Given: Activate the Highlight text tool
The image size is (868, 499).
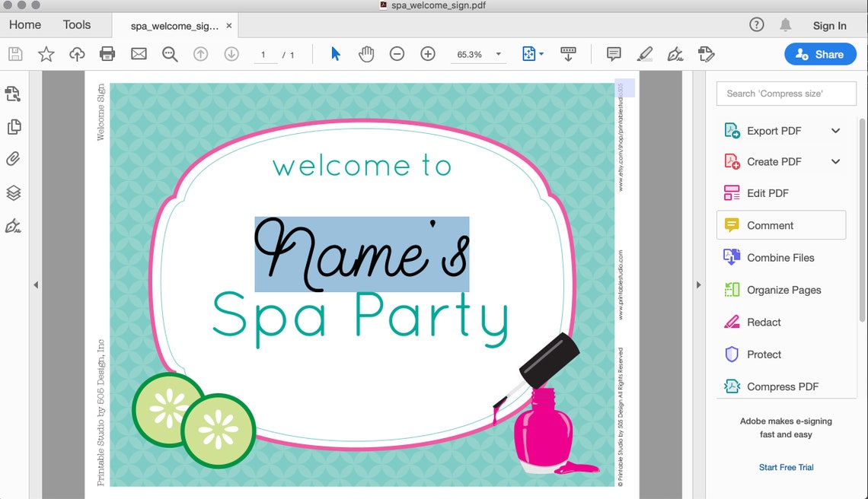Looking at the screenshot, I should tap(644, 54).
